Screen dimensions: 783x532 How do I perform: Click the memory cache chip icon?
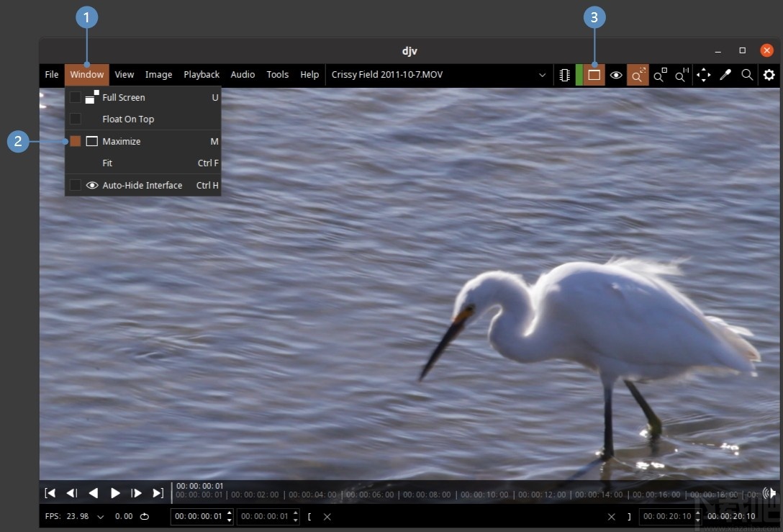coord(565,75)
